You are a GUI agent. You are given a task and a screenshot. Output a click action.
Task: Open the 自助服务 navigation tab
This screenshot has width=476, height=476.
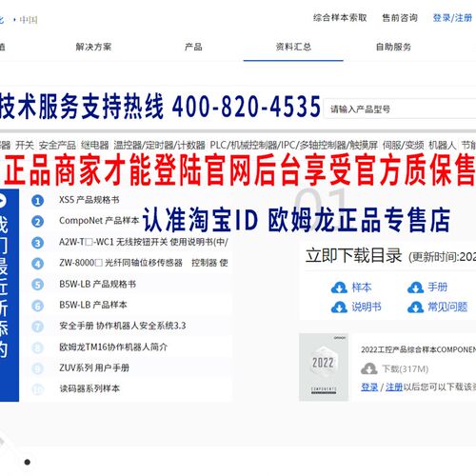(x=393, y=47)
